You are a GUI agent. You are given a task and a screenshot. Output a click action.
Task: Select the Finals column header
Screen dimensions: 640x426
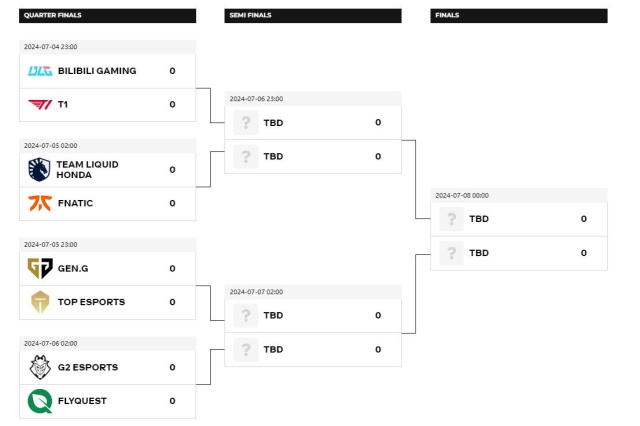519,16
